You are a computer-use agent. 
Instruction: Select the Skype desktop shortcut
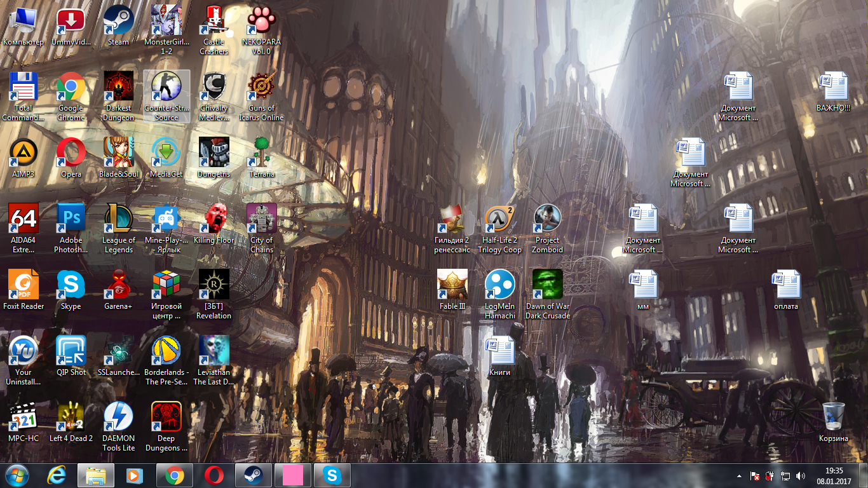point(71,291)
